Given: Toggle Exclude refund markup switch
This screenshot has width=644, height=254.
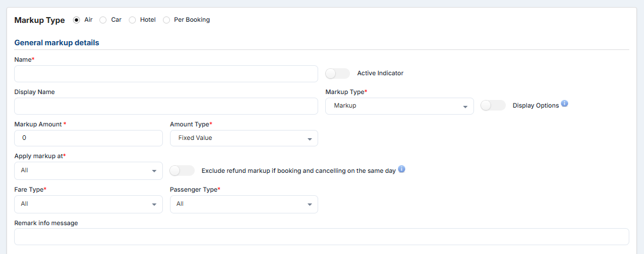Looking at the screenshot, I should coord(182,171).
